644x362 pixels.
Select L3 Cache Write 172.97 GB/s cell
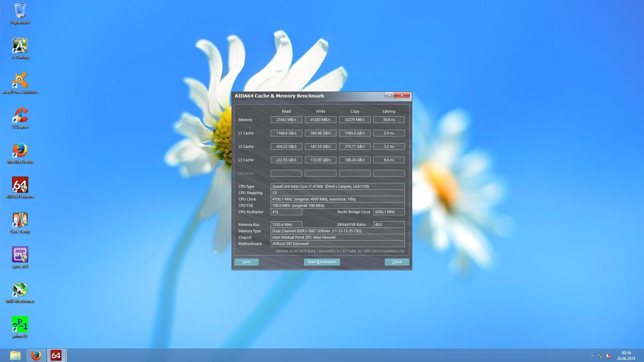(320, 160)
